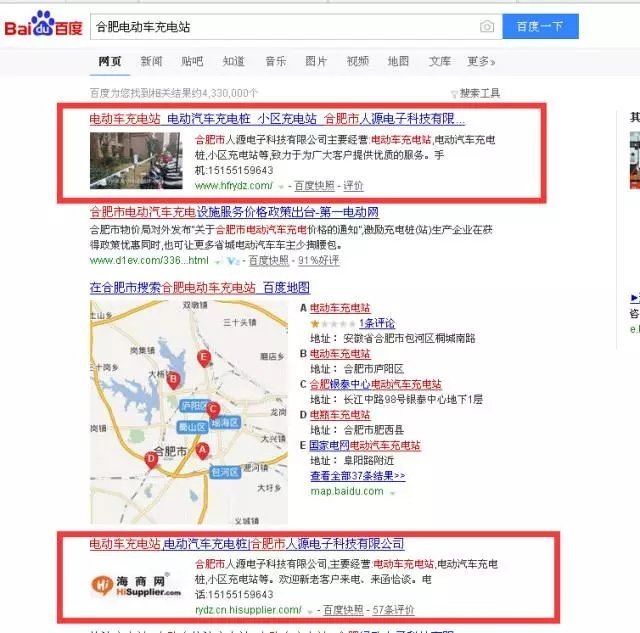Click the 57条评价 link

point(393,610)
